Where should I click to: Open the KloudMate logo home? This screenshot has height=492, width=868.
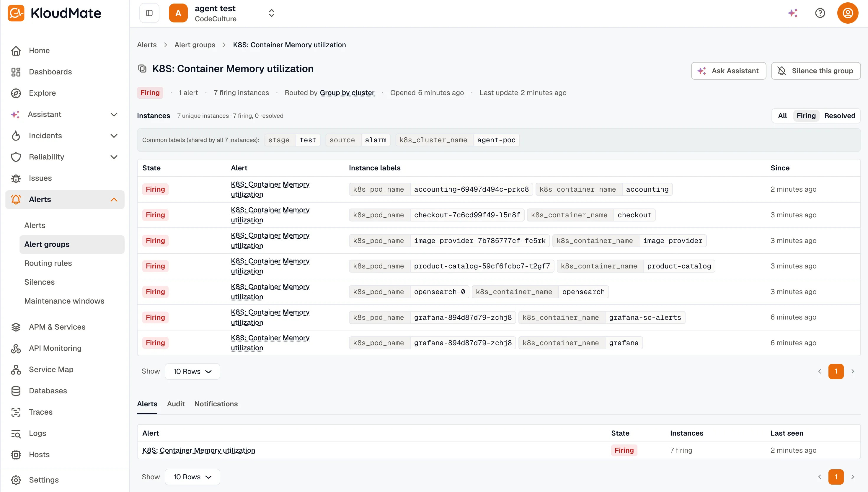pos(54,13)
